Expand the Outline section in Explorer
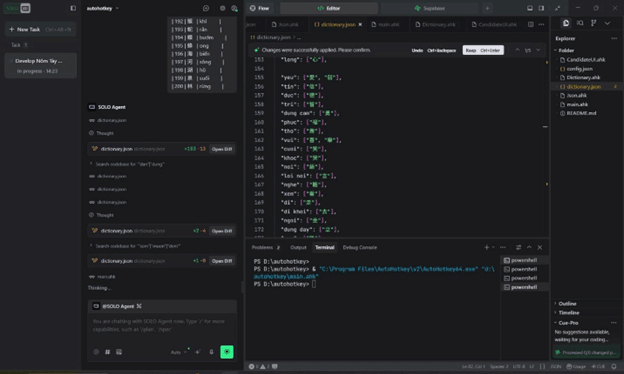The image size is (624, 374). [x=567, y=304]
